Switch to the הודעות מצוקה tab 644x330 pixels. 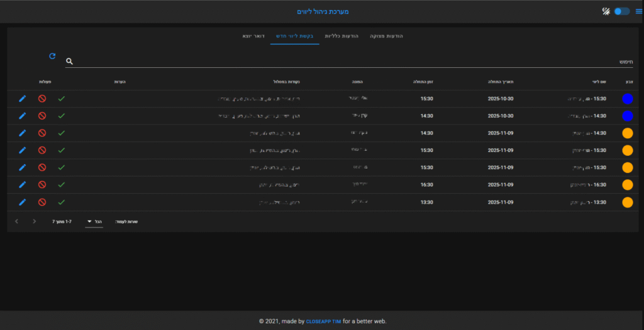[386, 36]
